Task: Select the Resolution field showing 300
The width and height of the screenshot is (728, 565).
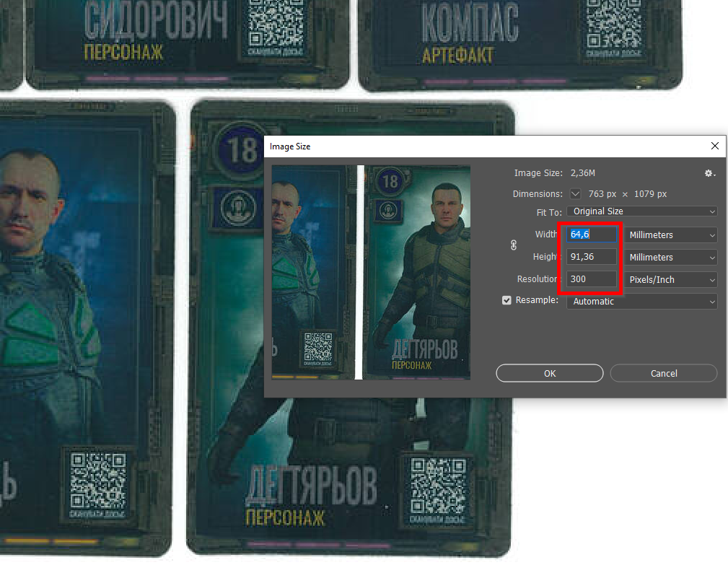Action: 592,279
